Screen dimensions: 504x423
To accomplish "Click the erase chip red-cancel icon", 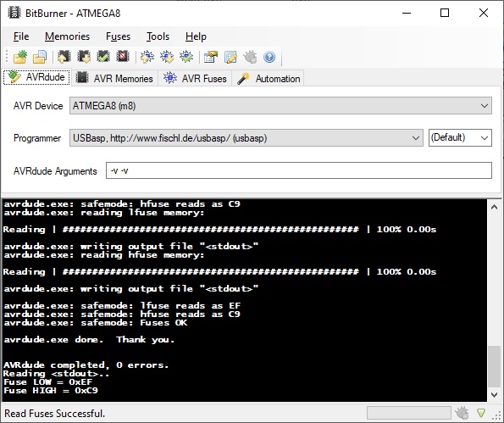I will click(x=123, y=57).
